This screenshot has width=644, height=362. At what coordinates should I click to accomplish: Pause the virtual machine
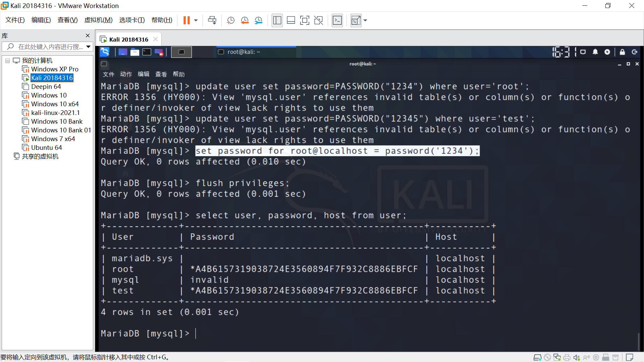pos(186,20)
